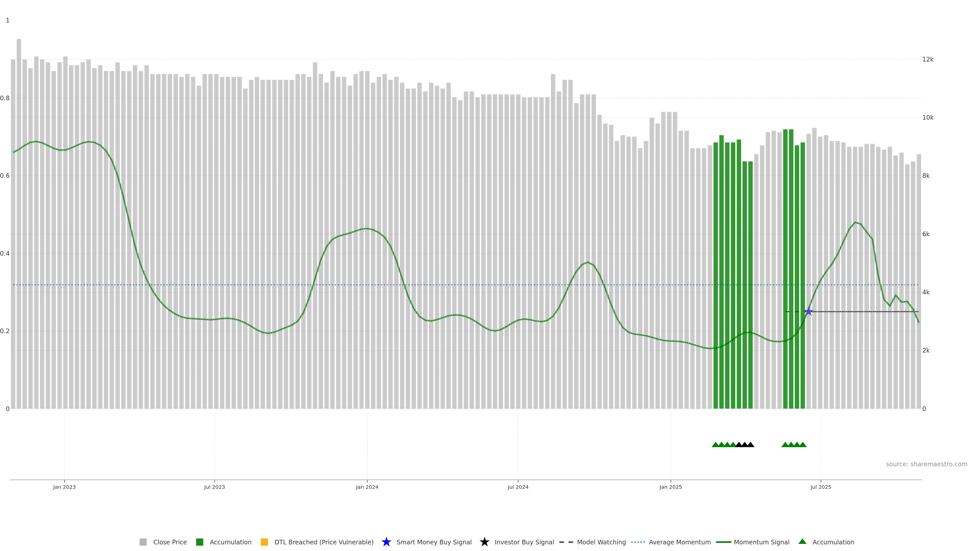980x551 pixels.
Task: Click the blue Smart Money star legend icon
Action: pyautogui.click(x=386, y=542)
